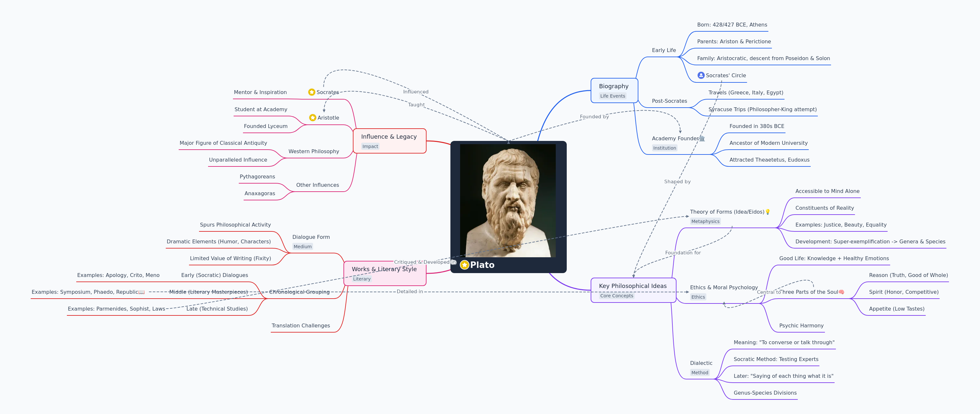Click the star icon next to Plato
The width and height of the screenshot is (980, 414).
(x=464, y=265)
